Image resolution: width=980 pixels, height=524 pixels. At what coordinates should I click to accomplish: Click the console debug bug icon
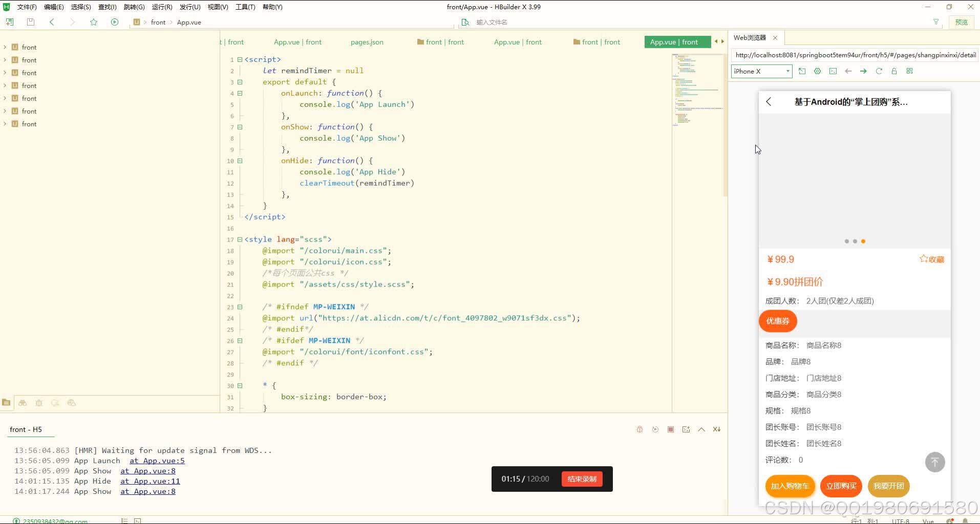pos(640,429)
